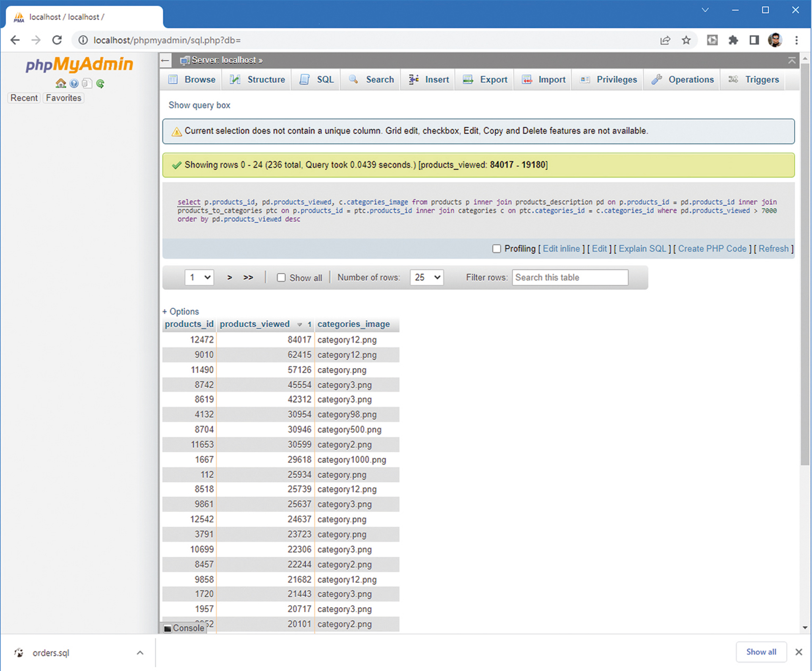The width and height of the screenshot is (812, 671).
Task: Click the phpMyAdmin home icon
Action: click(60, 83)
